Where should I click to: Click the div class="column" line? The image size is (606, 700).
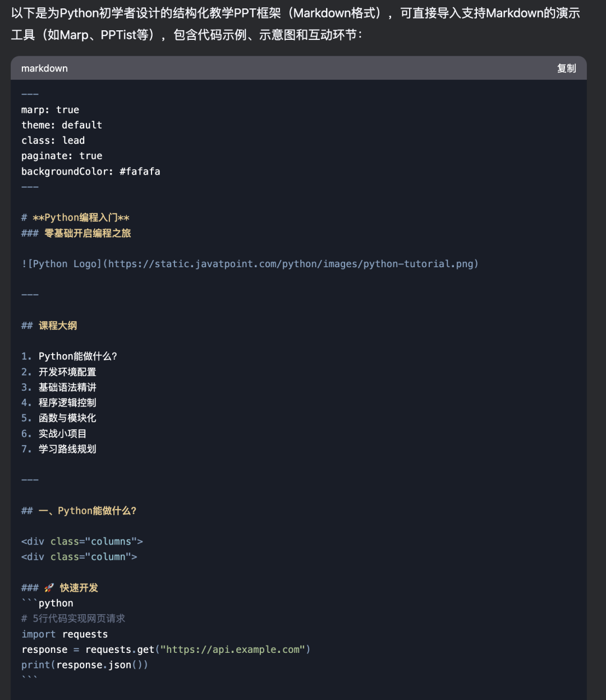[x=79, y=557]
